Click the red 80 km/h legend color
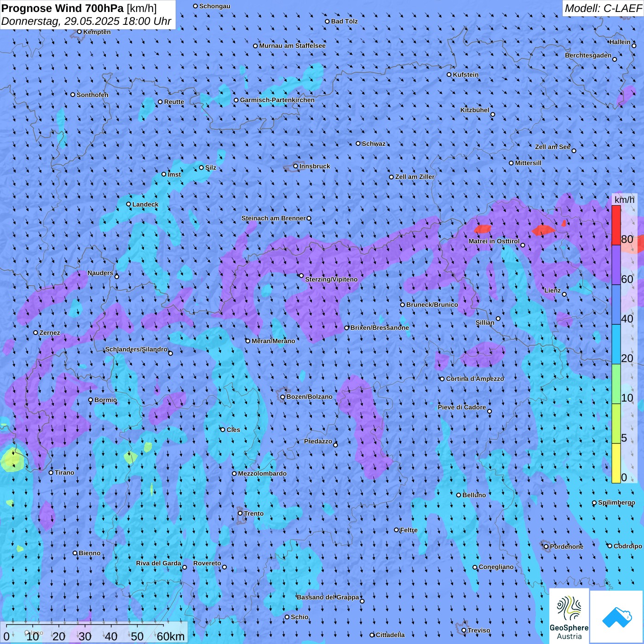 616,225
